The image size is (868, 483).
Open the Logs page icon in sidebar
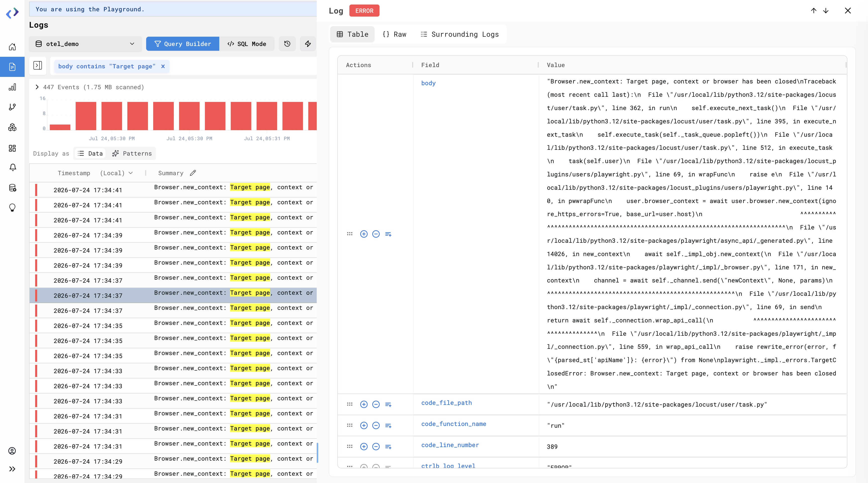click(12, 67)
